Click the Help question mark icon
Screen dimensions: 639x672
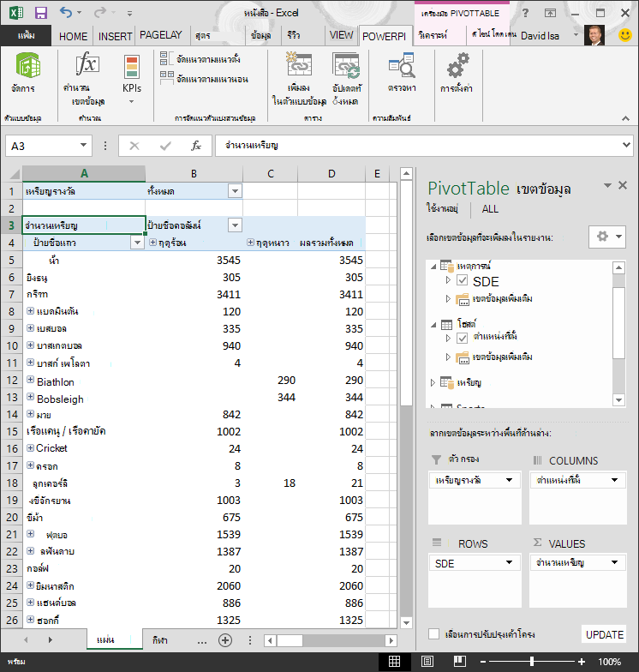click(526, 13)
